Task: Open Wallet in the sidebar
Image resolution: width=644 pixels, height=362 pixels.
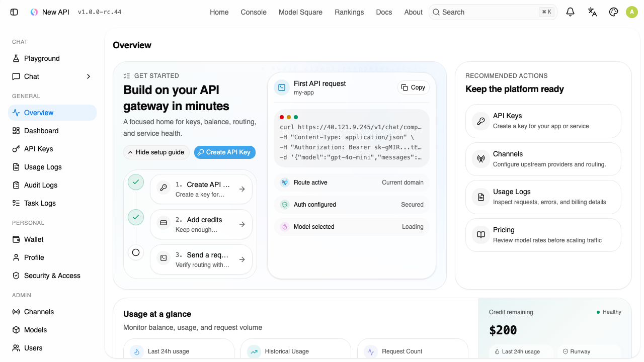Action: 52,239
